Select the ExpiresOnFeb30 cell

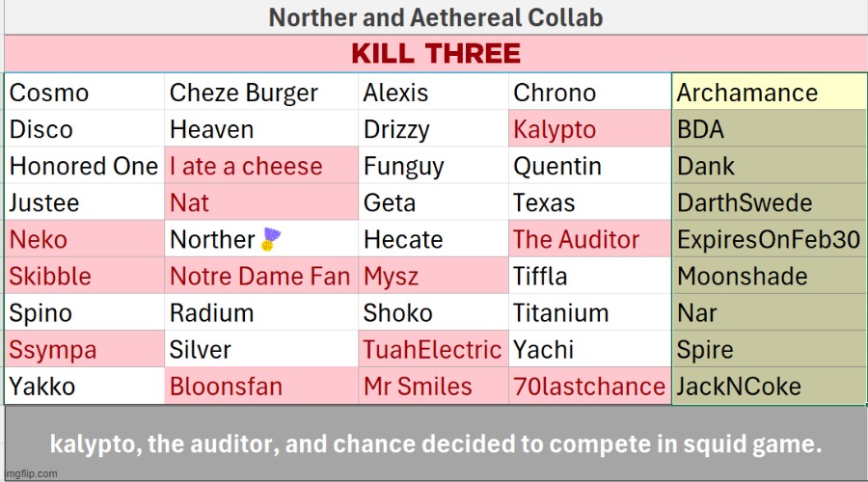(768, 239)
